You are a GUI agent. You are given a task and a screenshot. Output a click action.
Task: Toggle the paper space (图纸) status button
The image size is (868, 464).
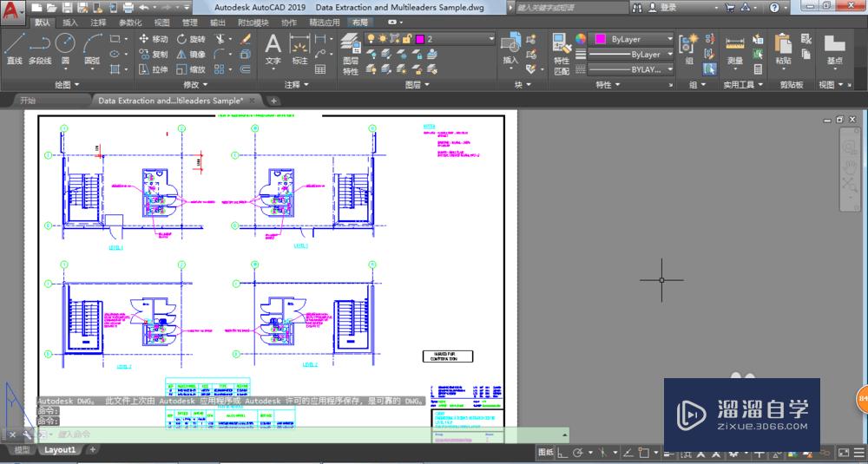coord(545,453)
